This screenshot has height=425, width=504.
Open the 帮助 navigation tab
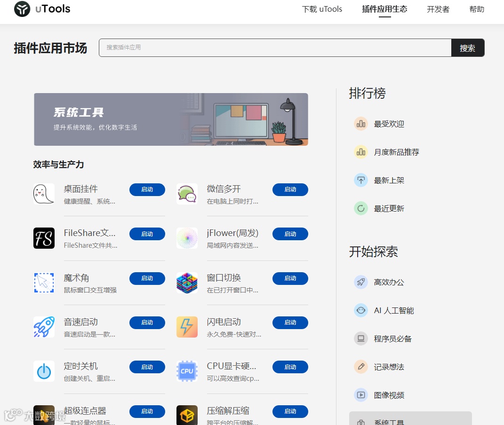[477, 9]
